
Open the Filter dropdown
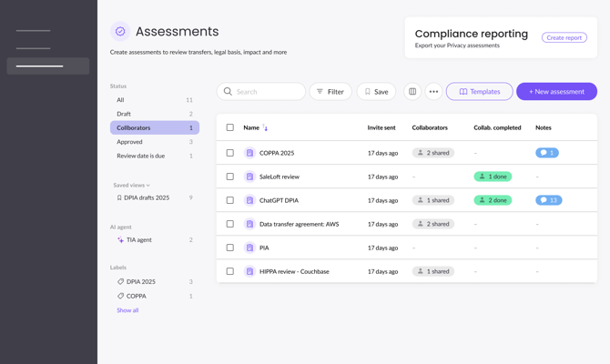coord(330,92)
